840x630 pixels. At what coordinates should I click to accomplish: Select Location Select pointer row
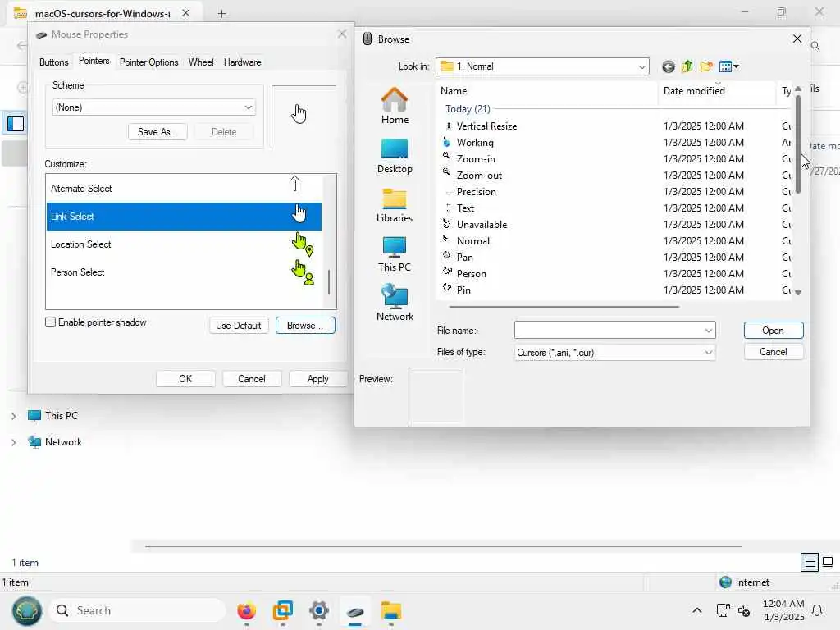[x=184, y=244]
